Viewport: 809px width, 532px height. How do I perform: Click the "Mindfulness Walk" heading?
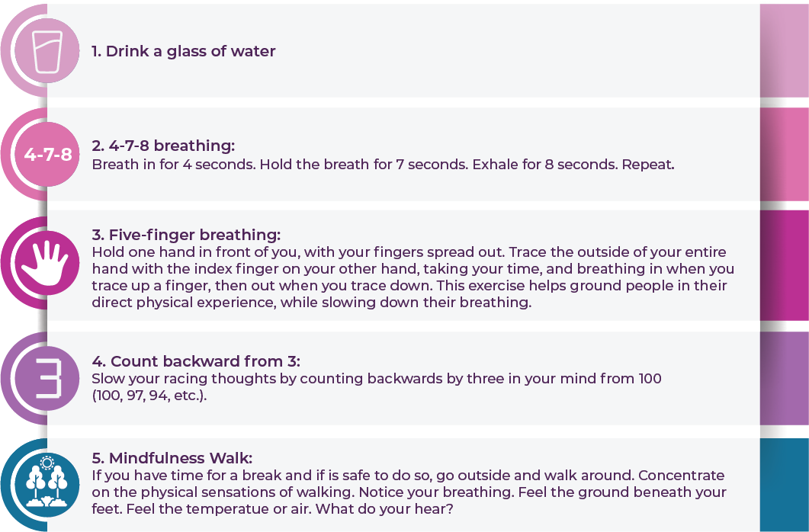click(x=172, y=458)
